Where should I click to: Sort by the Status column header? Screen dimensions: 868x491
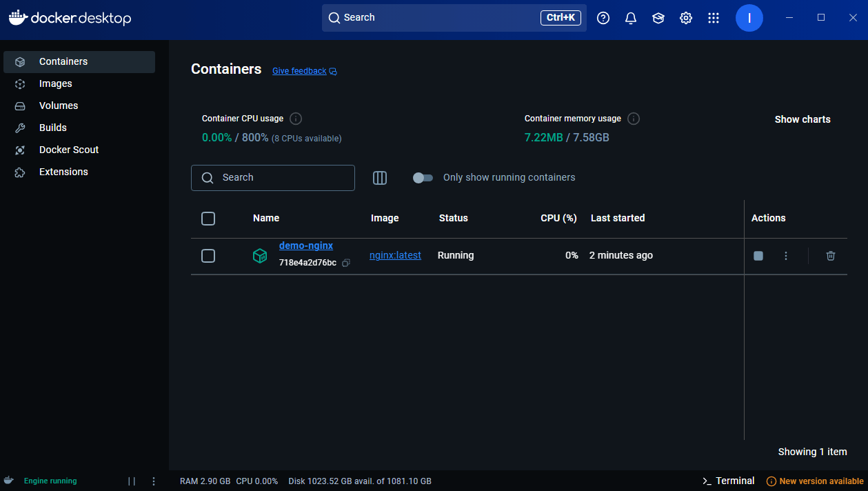point(454,218)
